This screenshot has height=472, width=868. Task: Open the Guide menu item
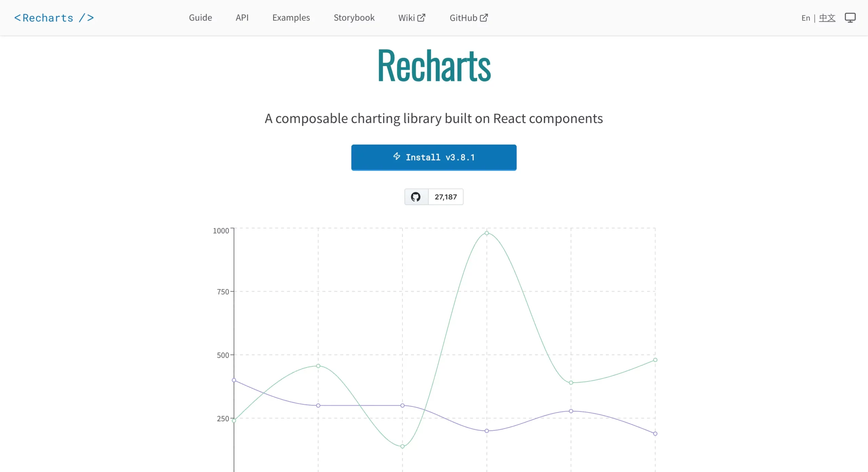coord(200,18)
